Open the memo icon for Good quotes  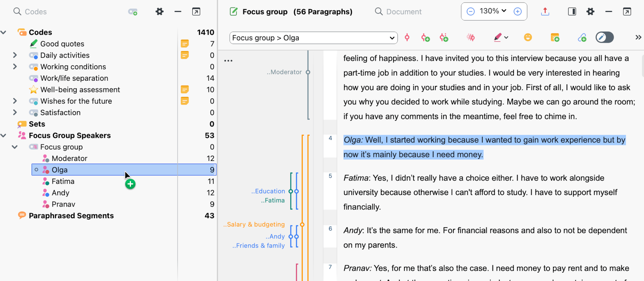coord(185,43)
